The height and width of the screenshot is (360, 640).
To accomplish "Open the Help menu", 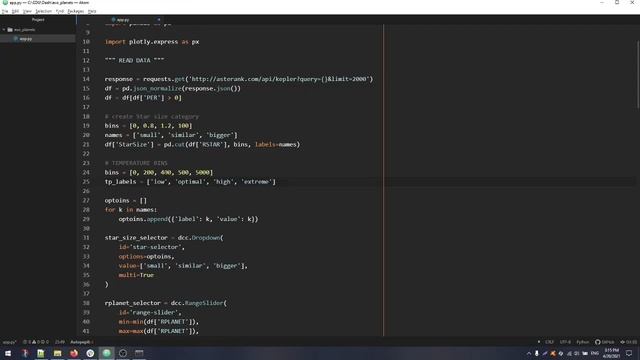I will click(x=92, y=11).
